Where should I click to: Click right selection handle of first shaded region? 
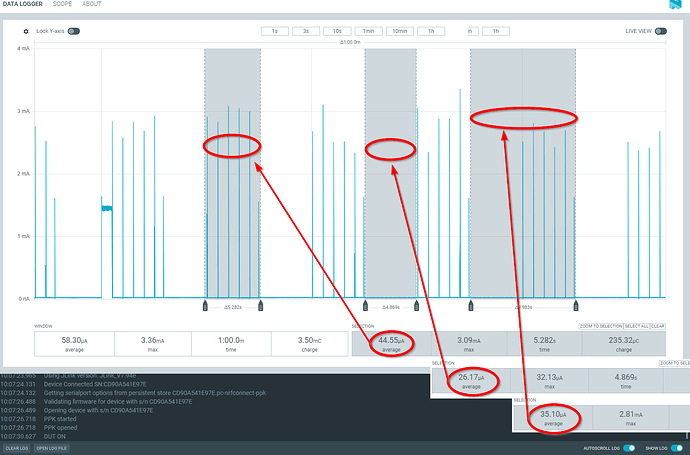click(x=261, y=304)
